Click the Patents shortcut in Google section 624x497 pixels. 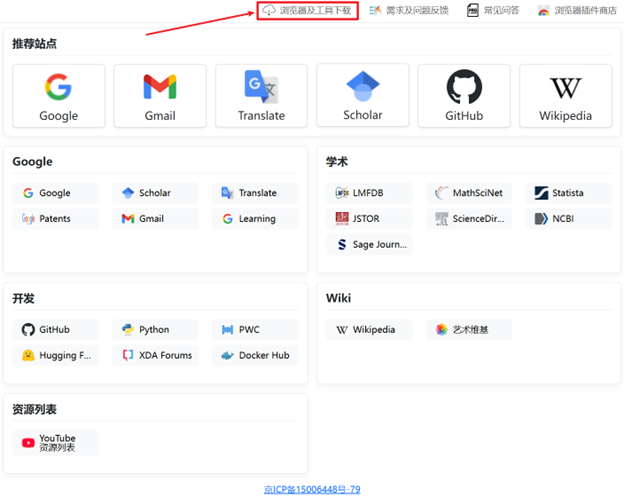point(55,218)
